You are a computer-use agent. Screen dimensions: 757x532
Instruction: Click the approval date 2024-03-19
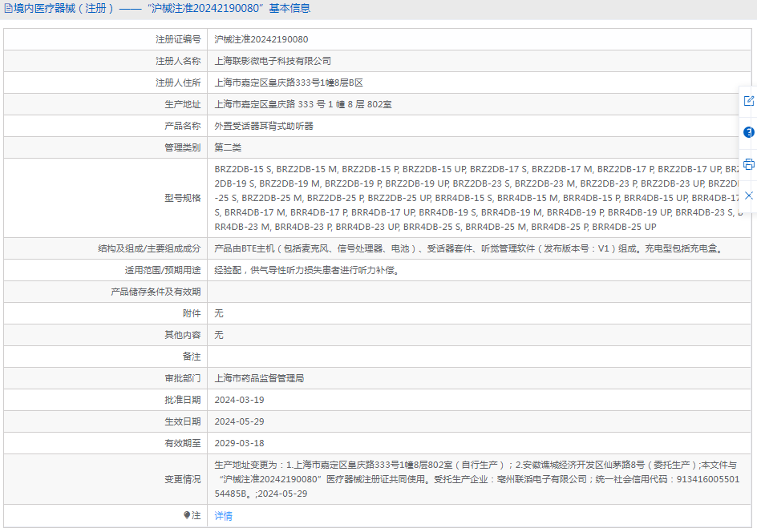[239, 401]
